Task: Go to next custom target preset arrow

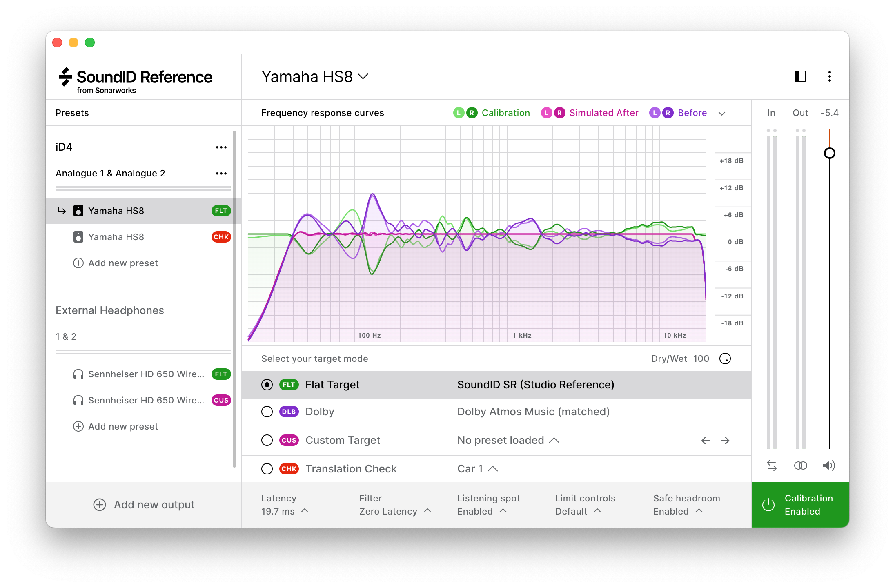Action: tap(725, 441)
